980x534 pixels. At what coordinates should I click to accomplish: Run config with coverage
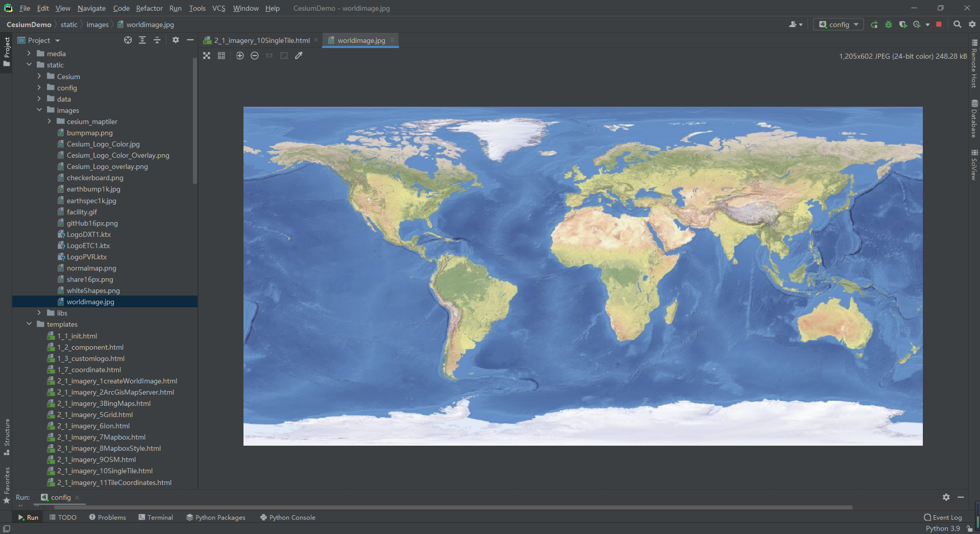[x=903, y=25]
